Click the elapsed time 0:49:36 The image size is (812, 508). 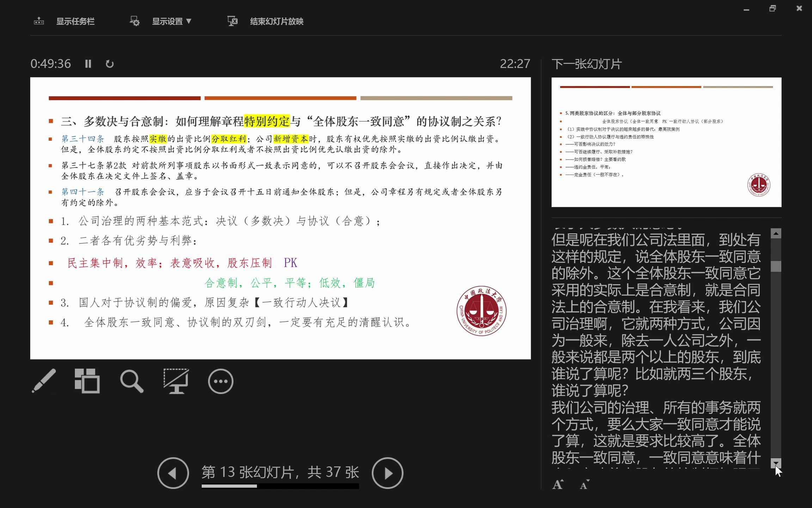click(50, 64)
